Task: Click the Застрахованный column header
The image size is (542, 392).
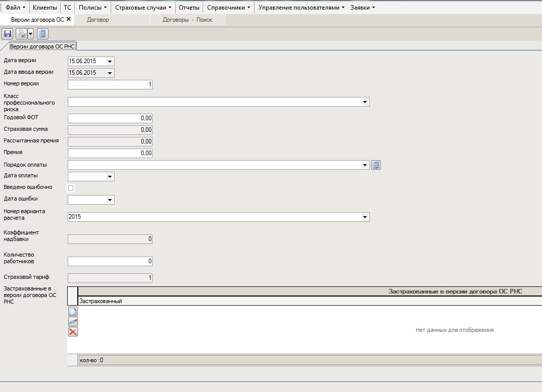Action: (101, 301)
